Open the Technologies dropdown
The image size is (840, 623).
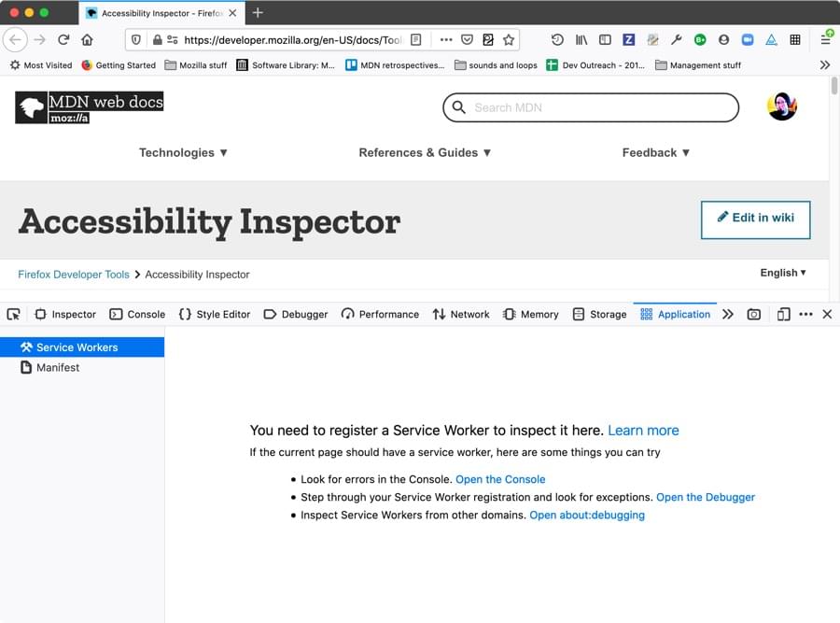coord(183,152)
